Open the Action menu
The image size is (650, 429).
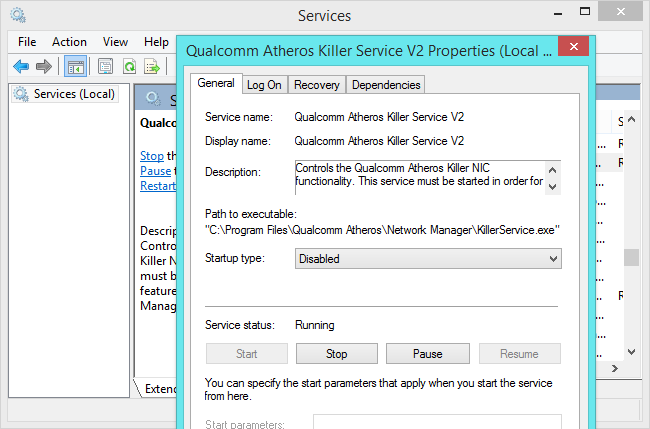pyautogui.click(x=69, y=42)
